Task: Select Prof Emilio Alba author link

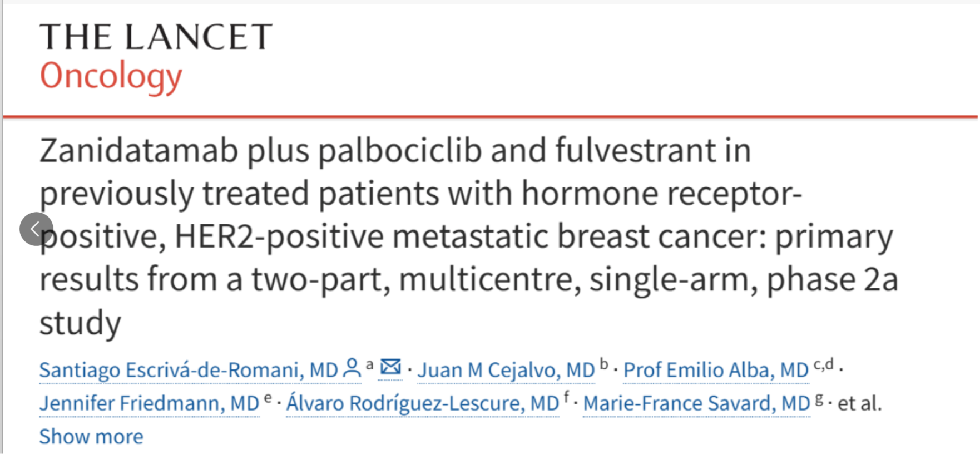Action: click(716, 370)
